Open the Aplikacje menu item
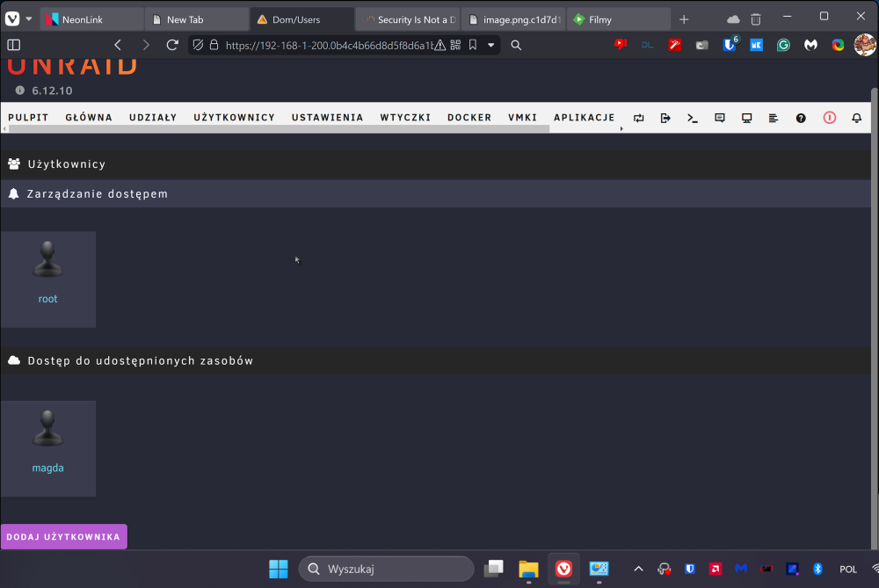This screenshot has height=588, width=879. tap(585, 117)
